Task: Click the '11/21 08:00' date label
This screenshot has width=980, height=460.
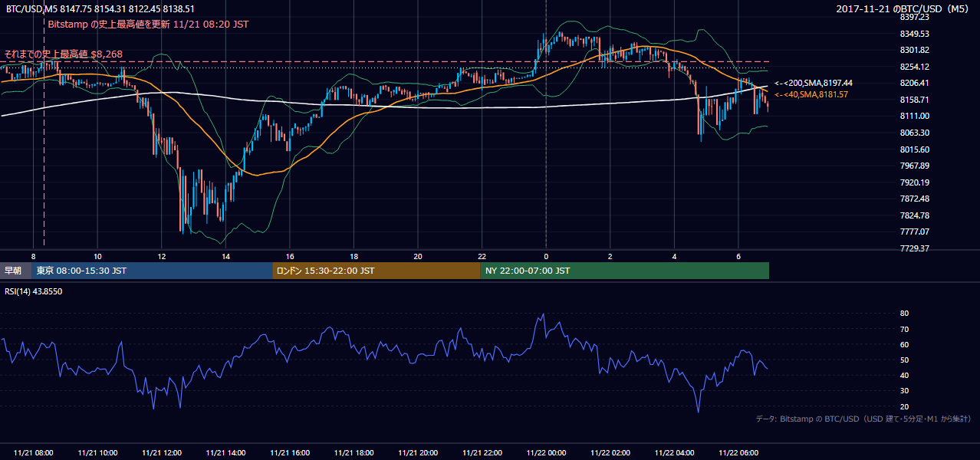Action: pyautogui.click(x=34, y=452)
